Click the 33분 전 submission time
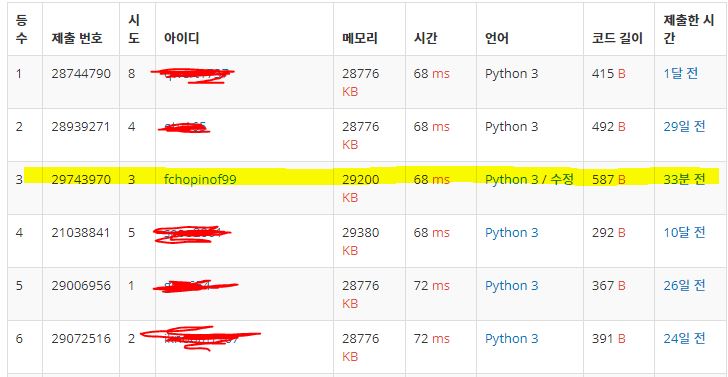This screenshot has height=377, width=728. [684, 180]
